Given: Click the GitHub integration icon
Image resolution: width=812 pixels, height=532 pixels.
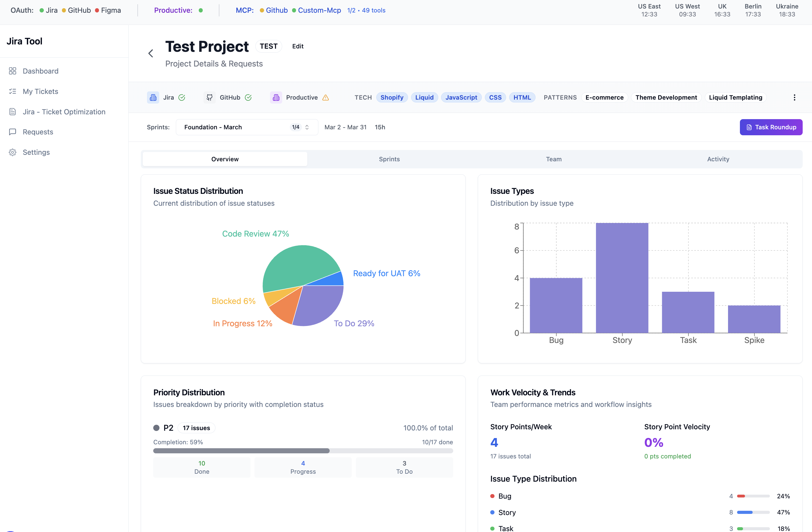Looking at the screenshot, I should point(210,98).
